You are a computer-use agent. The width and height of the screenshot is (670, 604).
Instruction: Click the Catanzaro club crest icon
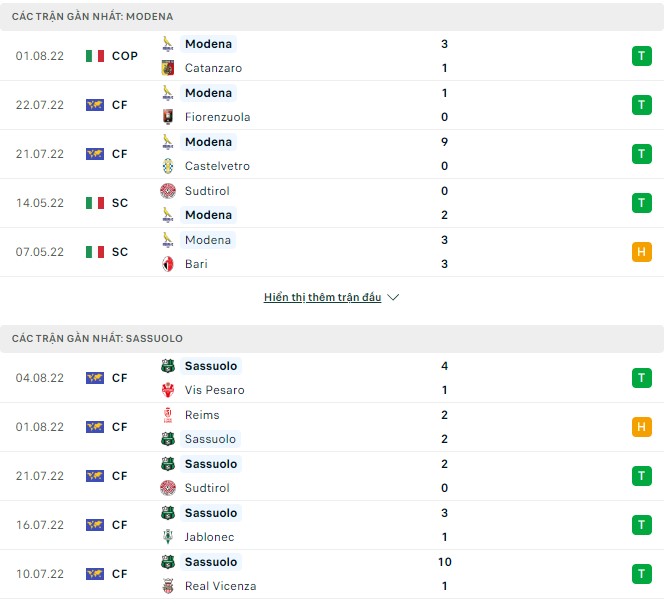tap(168, 68)
